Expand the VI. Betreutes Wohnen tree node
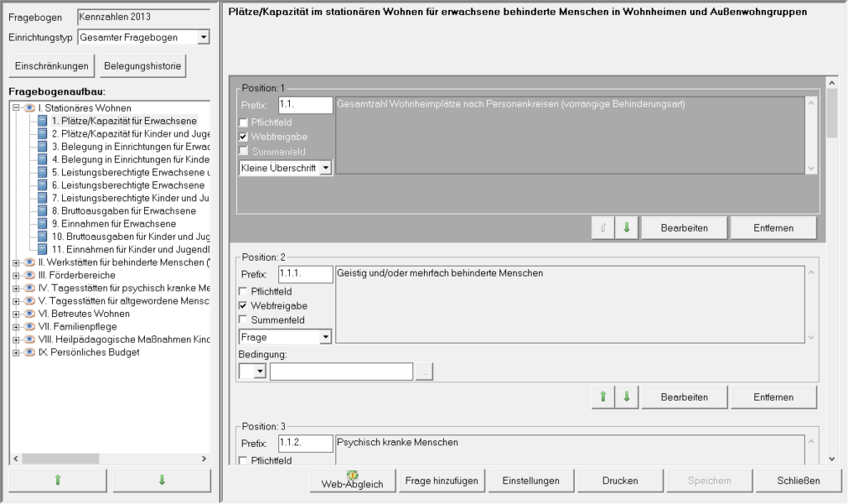Screen dimensions: 848x504 (x=15, y=314)
